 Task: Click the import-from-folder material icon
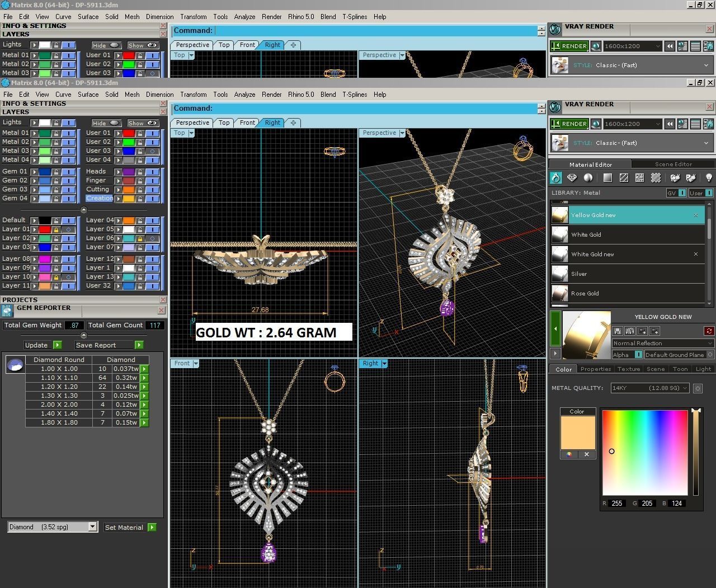click(x=642, y=331)
